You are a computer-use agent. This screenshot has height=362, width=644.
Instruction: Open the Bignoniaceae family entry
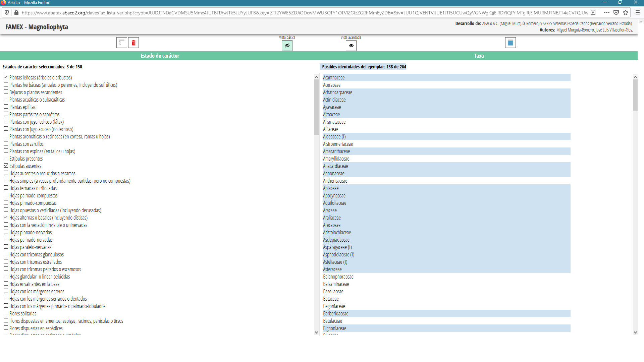(x=334, y=328)
